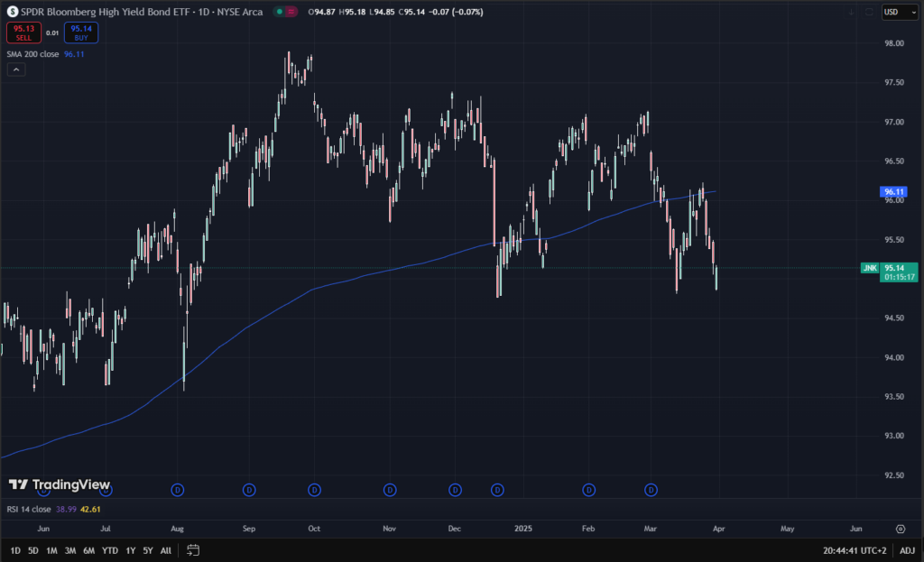This screenshot has height=562, width=924.
Task: Click the H95.18 high value
Action: click(x=353, y=12)
